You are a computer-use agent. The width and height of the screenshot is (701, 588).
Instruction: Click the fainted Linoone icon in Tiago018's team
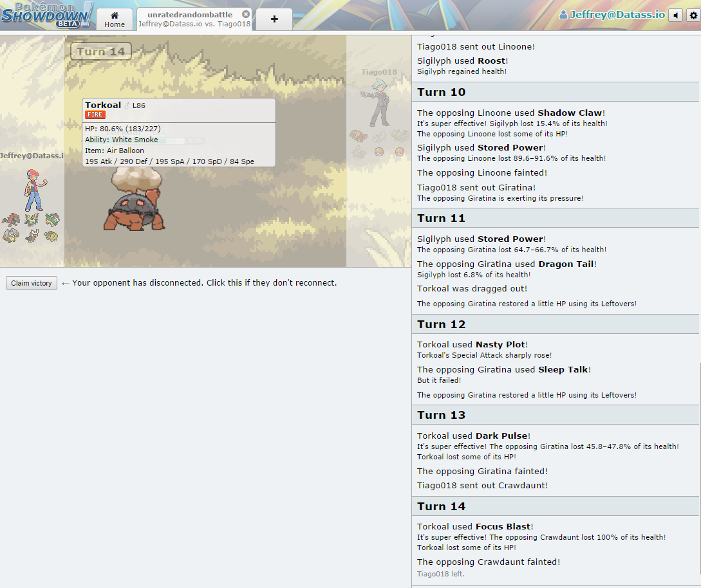379,136
